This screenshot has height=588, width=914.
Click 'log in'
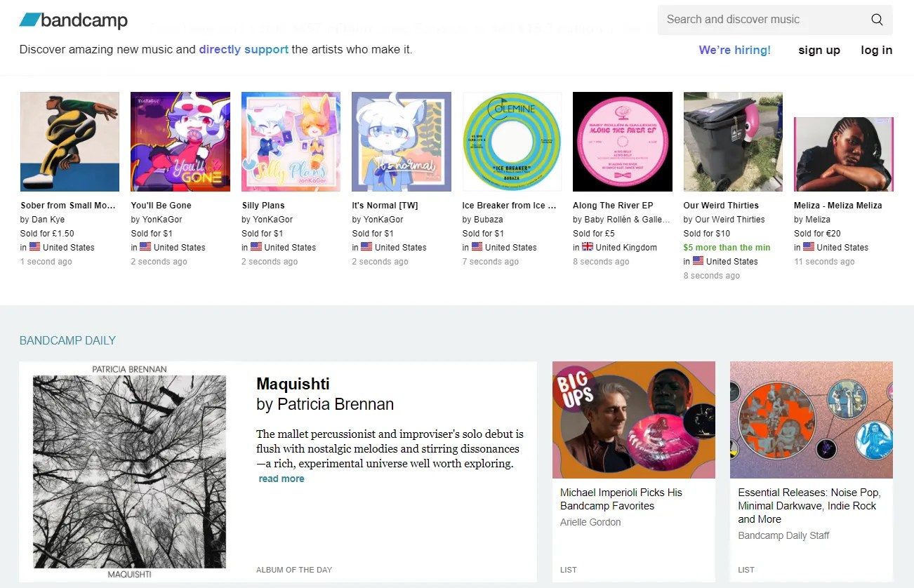[876, 50]
